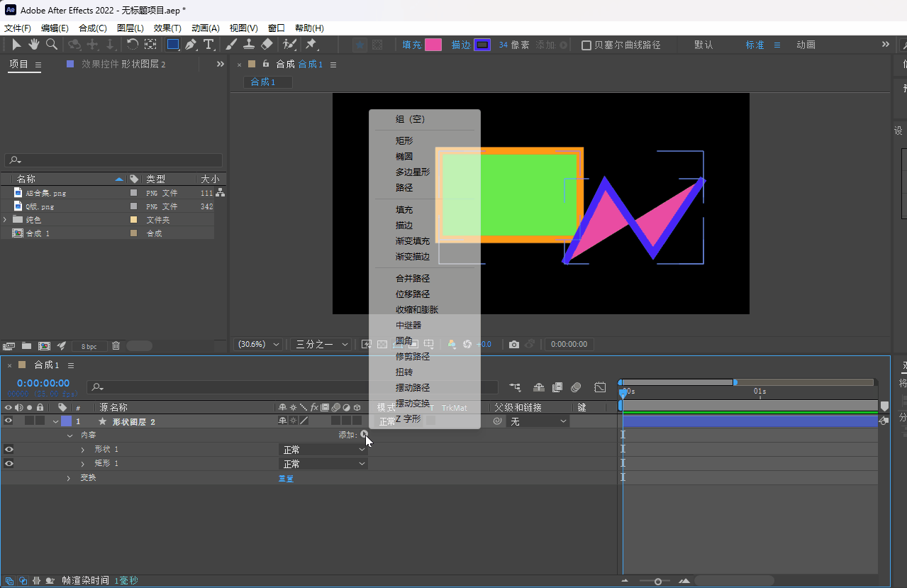Select the Selection arrow tool
This screenshot has height=588, width=907.
17,45
